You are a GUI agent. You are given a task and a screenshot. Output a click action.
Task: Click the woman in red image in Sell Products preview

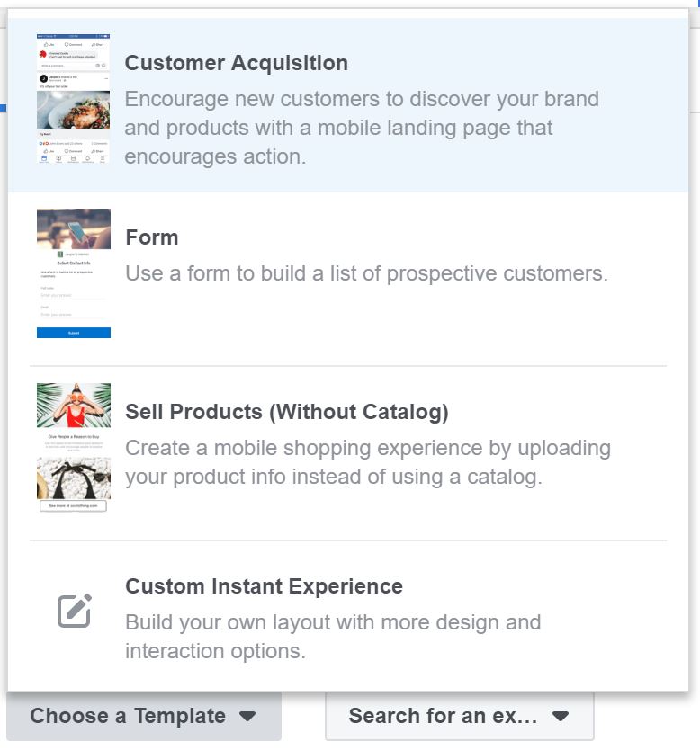74,406
